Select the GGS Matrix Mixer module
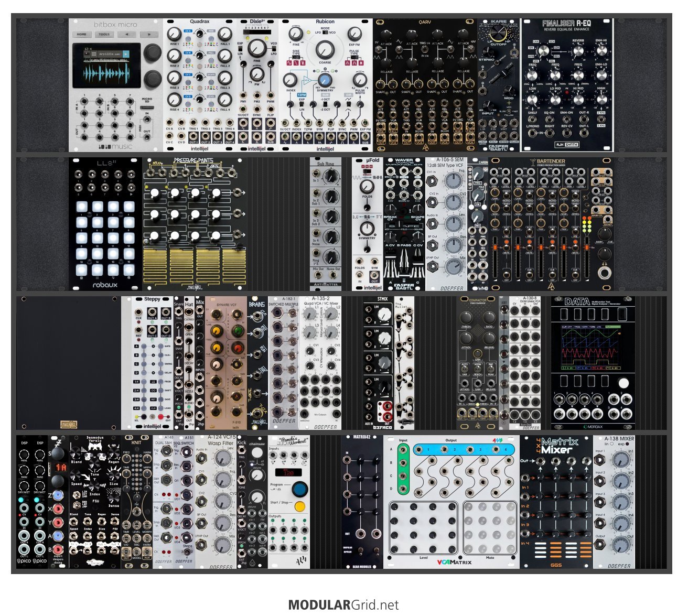Viewport: 688px width, 616px height. (x=556, y=502)
